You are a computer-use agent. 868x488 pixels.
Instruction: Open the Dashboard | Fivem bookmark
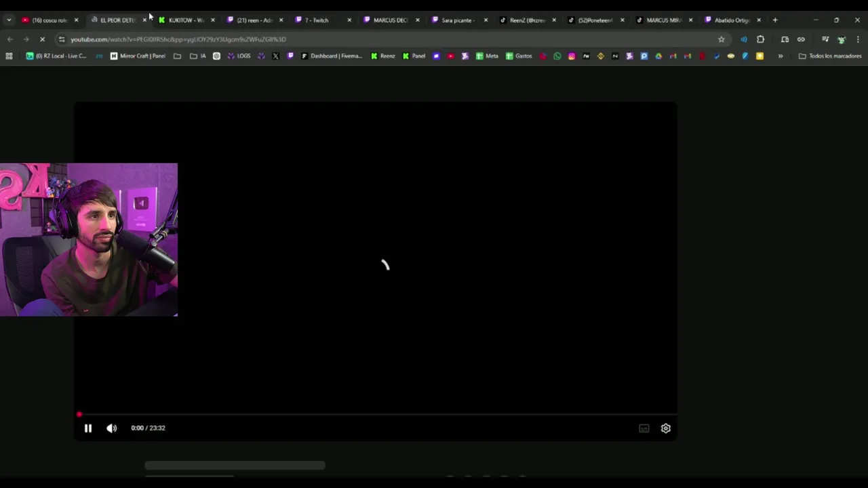332,56
